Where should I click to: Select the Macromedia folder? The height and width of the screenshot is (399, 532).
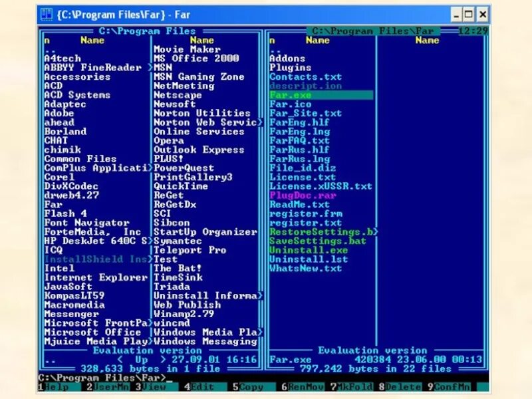click(74, 305)
